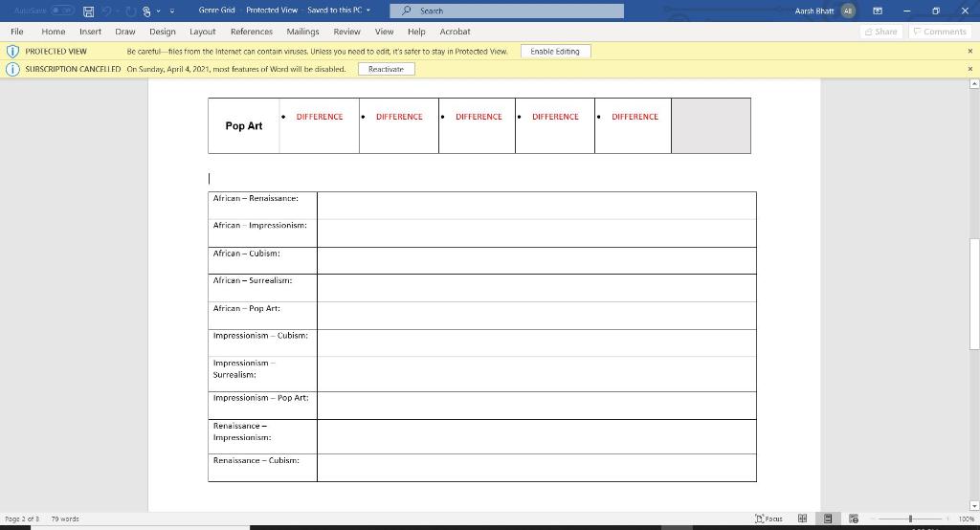Toggle the AutoSave switch

pyautogui.click(x=62, y=11)
